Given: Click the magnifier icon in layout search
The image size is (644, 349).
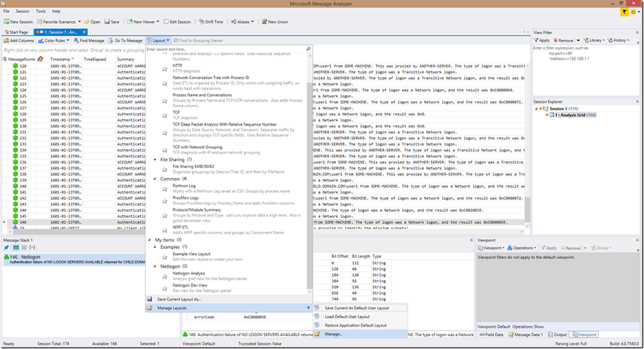Looking at the screenshot, I should (x=308, y=49).
